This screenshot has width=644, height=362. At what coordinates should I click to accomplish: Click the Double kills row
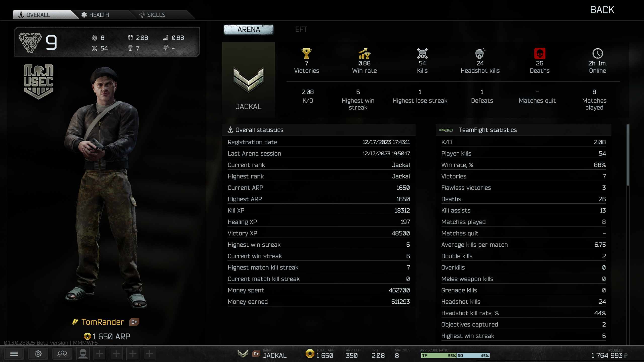click(x=524, y=256)
